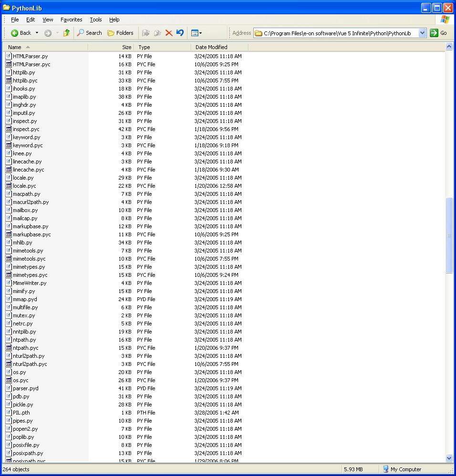Select the file named httplib.py

coord(24,72)
